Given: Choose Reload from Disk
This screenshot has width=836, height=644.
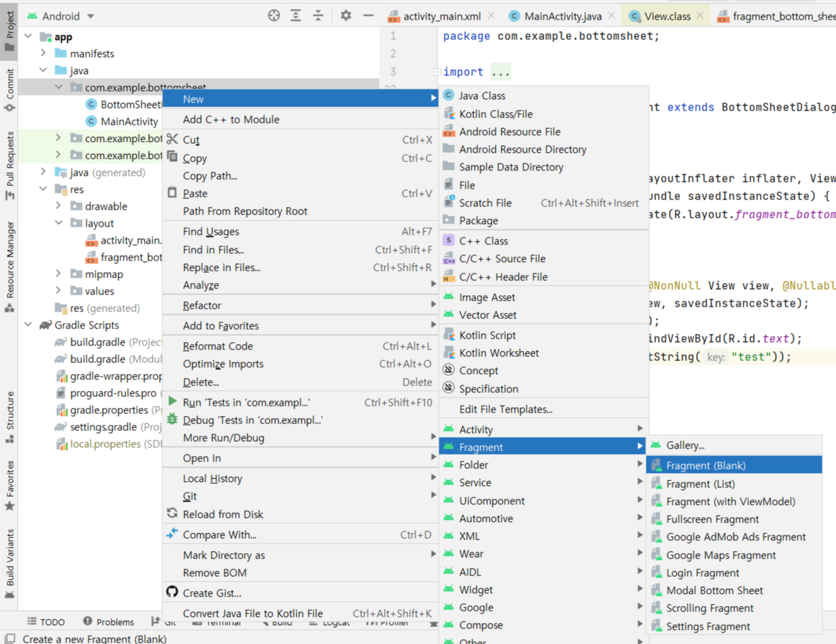Looking at the screenshot, I should point(300,514).
